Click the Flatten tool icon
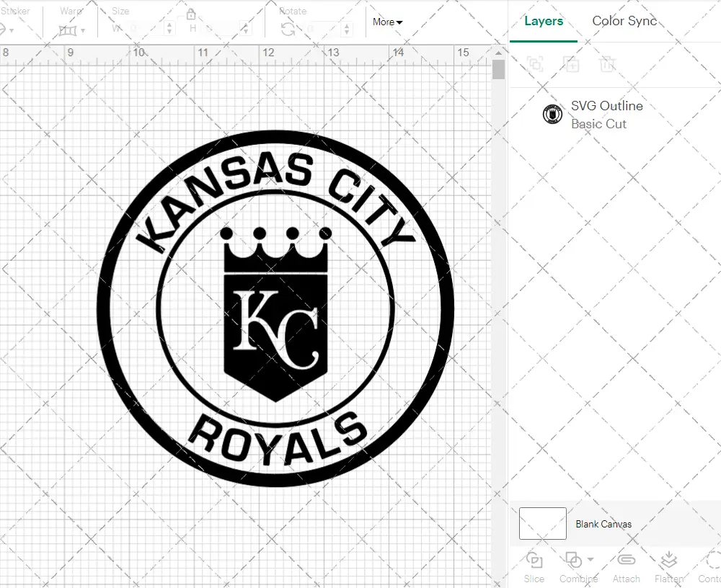The height and width of the screenshot is (588, 721). coord(668,561)
